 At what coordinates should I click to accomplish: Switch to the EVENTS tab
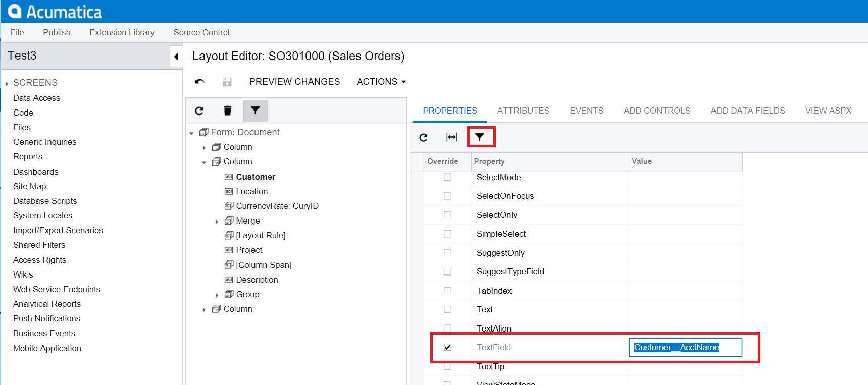[x=586, y=111]
